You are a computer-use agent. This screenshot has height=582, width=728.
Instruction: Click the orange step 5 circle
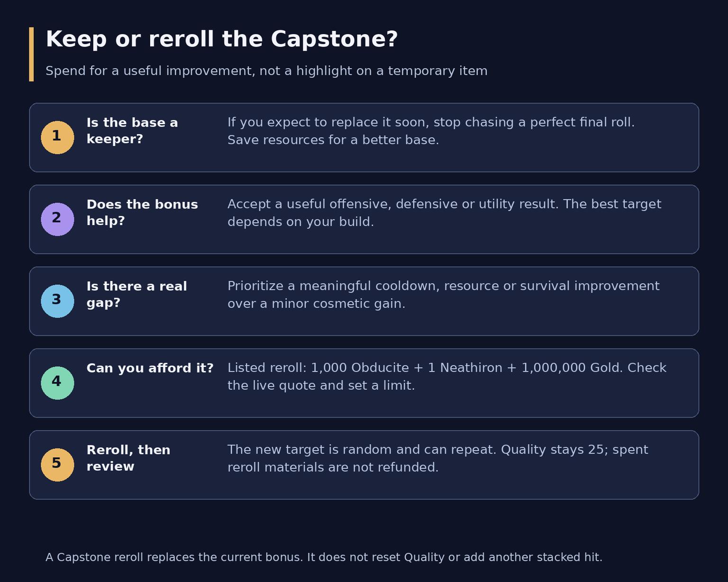coord(57,465)
